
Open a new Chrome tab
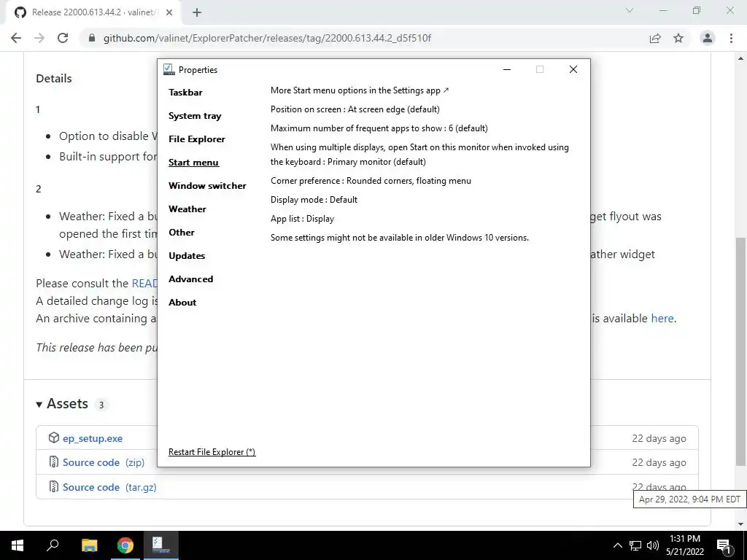(x=197, y=12)
